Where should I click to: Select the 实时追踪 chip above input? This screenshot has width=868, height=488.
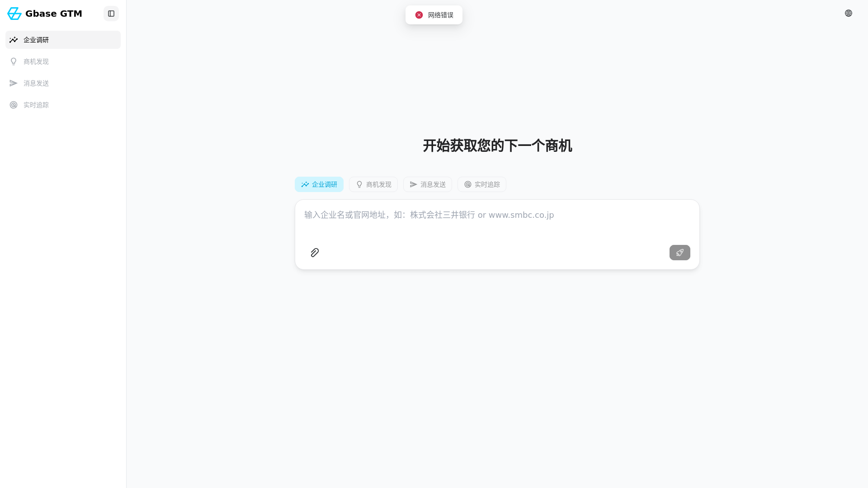(482, 184)
